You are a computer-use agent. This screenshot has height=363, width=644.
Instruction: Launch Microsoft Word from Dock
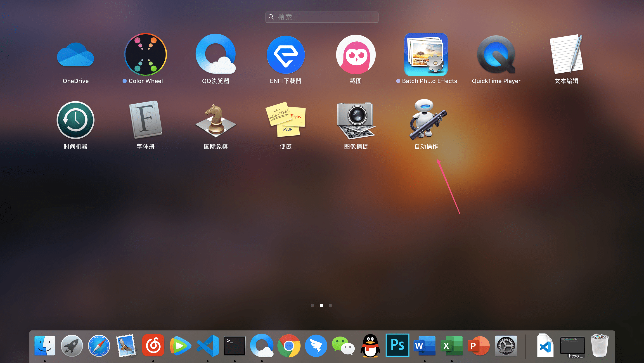click(424, 346)
